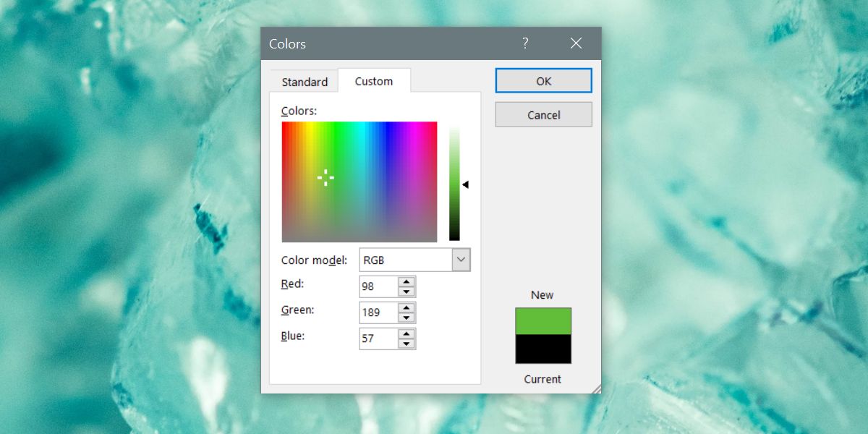Switch to the Standard tab
The image size is (868, 434).
[305, 82]
